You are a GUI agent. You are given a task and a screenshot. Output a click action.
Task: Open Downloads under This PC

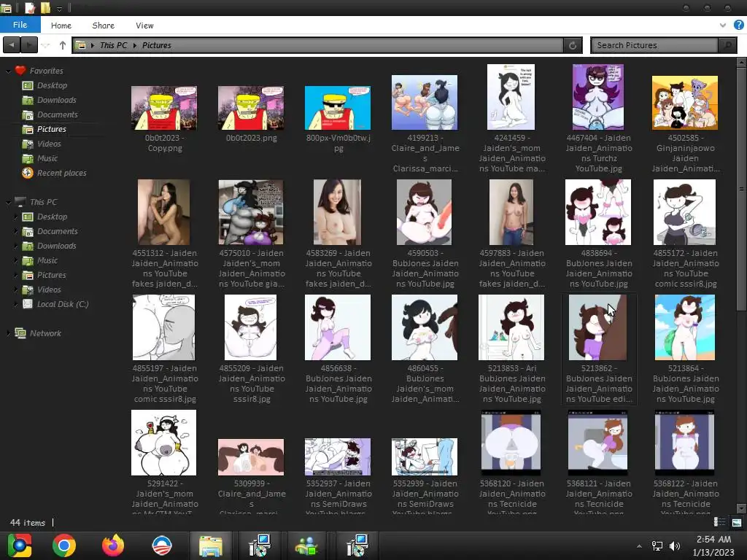[x=56, y=246]
